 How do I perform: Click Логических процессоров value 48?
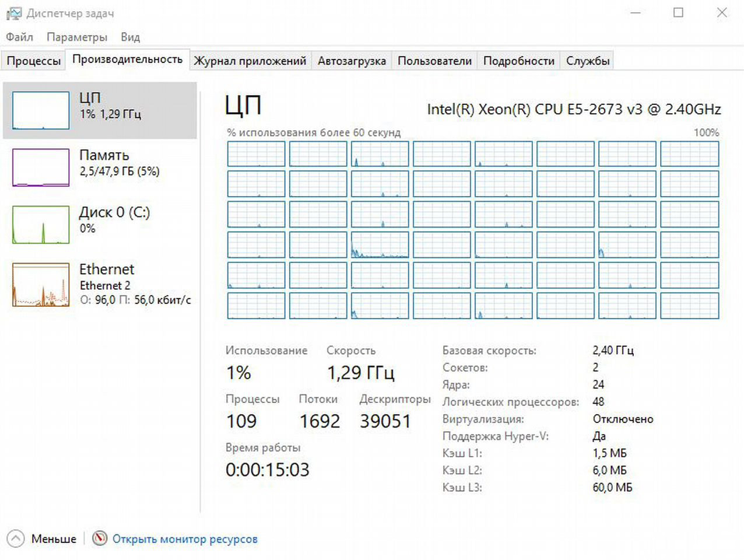point(598,401)
